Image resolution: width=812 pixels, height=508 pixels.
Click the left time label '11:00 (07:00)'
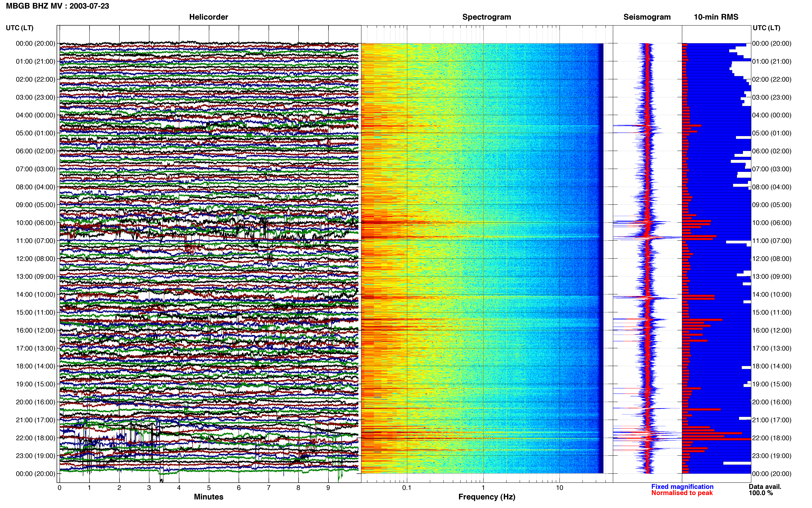36,240
